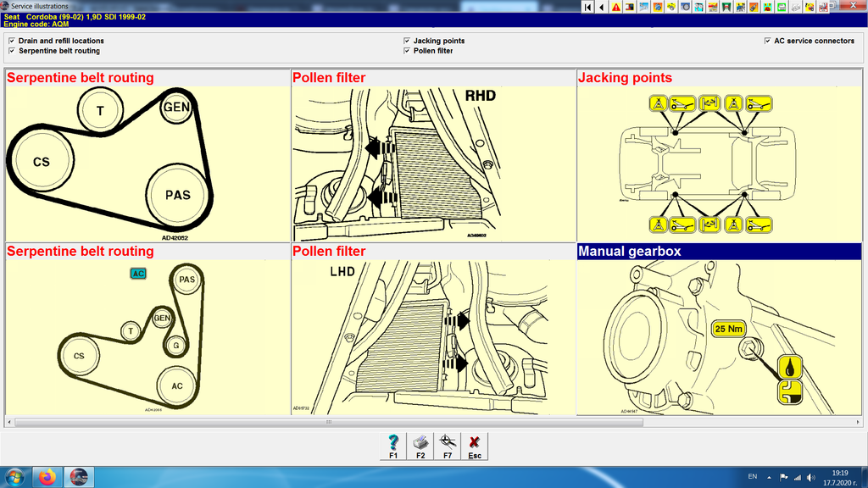
Task: Open help via the F1 question mark
Action: (x=393, y=446)
